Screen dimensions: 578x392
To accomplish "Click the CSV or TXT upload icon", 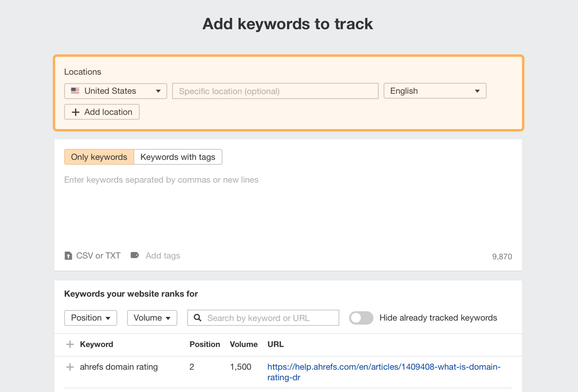I will [x=68, y=256].
